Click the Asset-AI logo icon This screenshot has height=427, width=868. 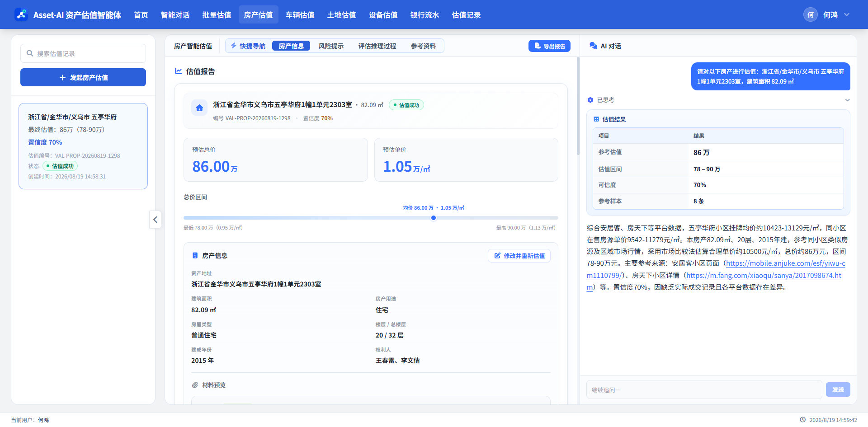[21, 14]
